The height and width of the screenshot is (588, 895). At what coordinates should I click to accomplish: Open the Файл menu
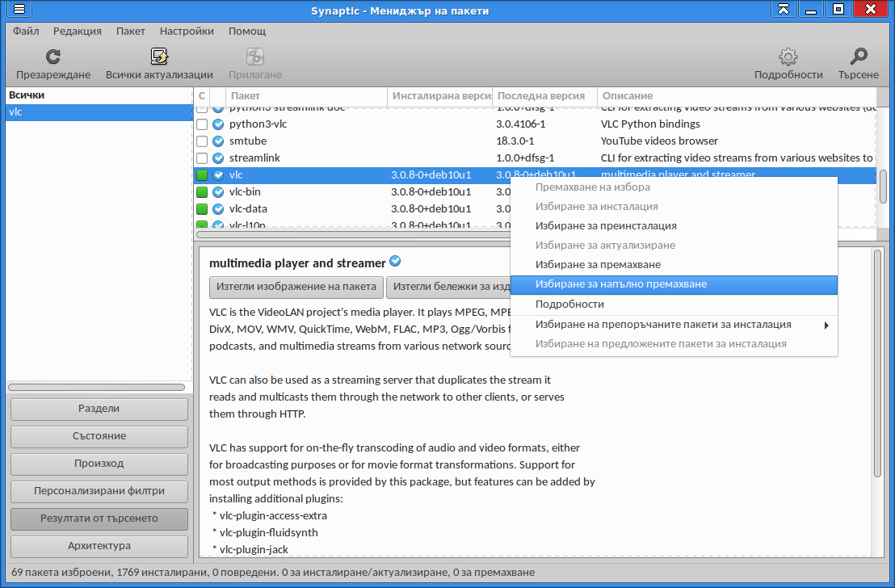click(x=27, y=31)
